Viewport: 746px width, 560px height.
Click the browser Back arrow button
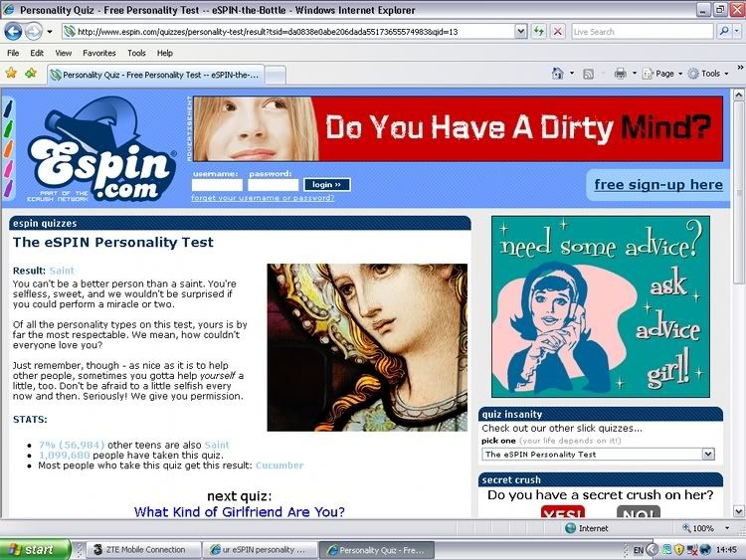(x=13, y=32)
